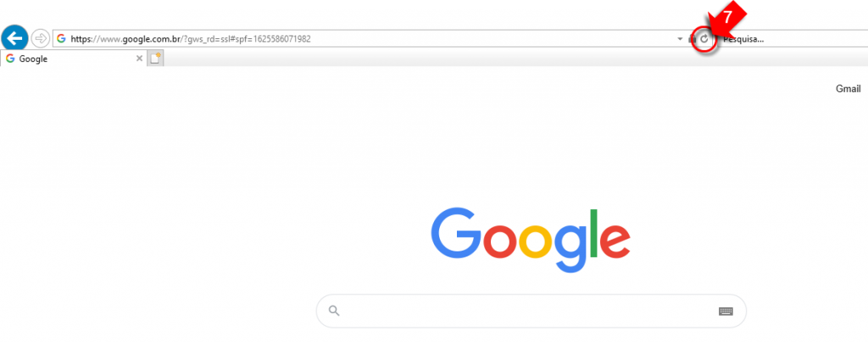The width and height of the screenshot is (868, 342).
Task: Go back with the blue arrow button
Action: point(15,39)
